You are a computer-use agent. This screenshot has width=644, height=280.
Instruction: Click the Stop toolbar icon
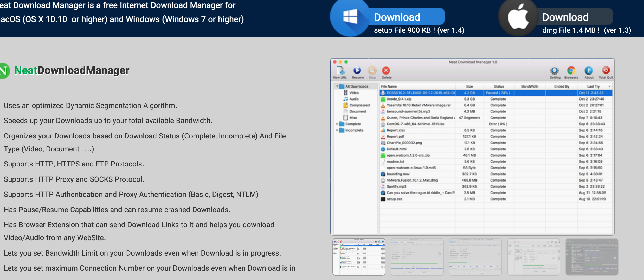(x=372, y=72)
